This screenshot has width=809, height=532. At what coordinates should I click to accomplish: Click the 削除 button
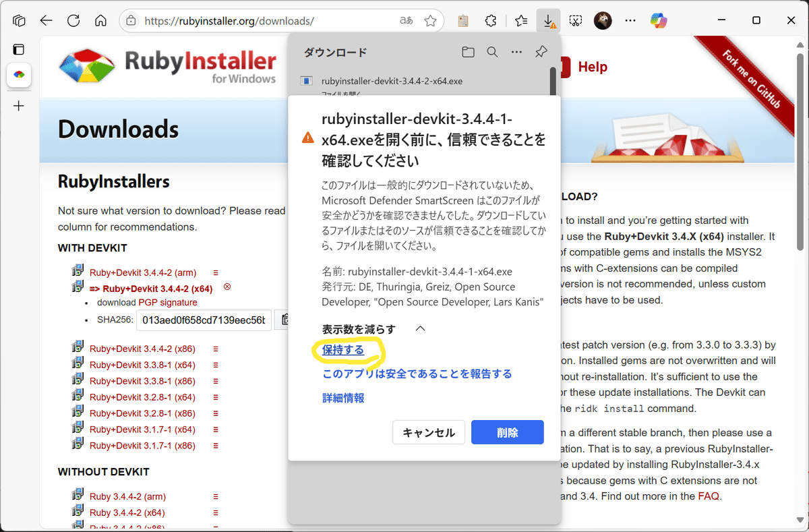[x=508, y=432]
